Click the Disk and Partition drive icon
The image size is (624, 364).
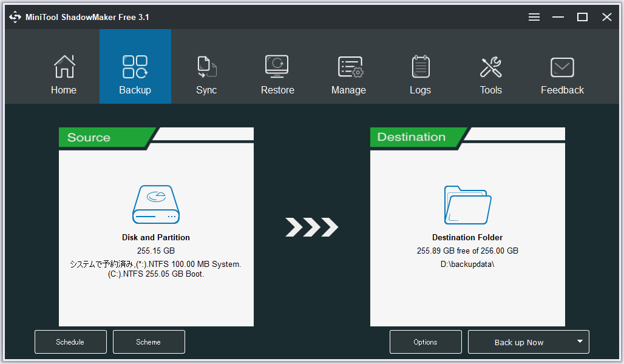156,204
